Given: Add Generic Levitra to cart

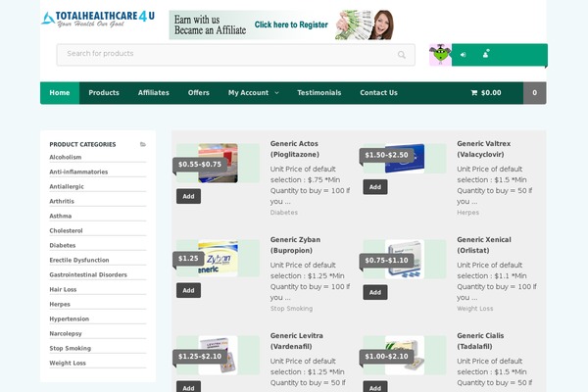Looking at the screenshot, I should (188, 387).
